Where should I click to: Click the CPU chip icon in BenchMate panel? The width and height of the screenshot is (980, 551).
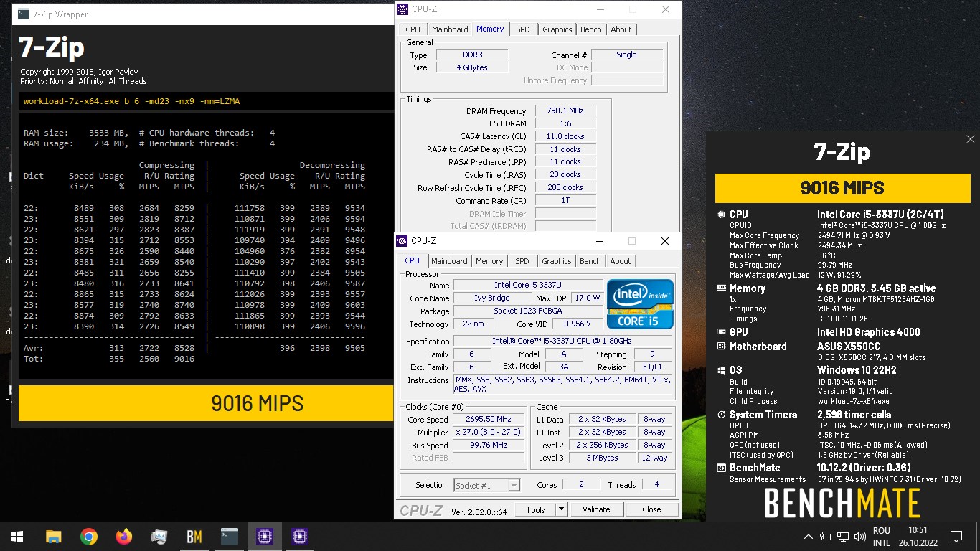click(721, 215)
